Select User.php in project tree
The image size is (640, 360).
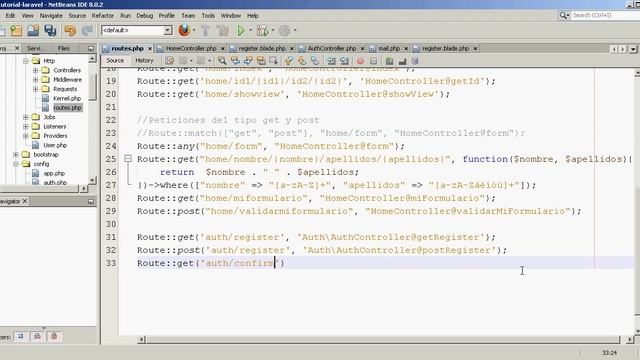pos(55,145)
